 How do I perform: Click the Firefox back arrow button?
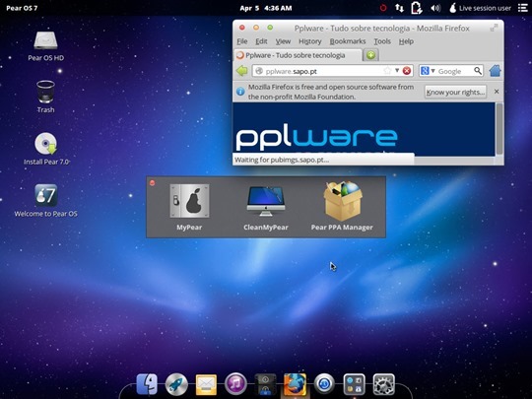coord(242,71)
